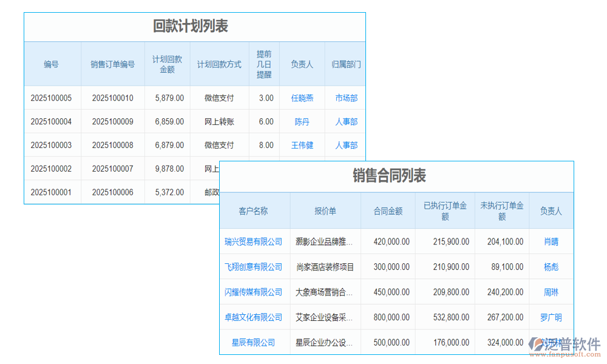Sort by the 编号 column header

[52, 64]
